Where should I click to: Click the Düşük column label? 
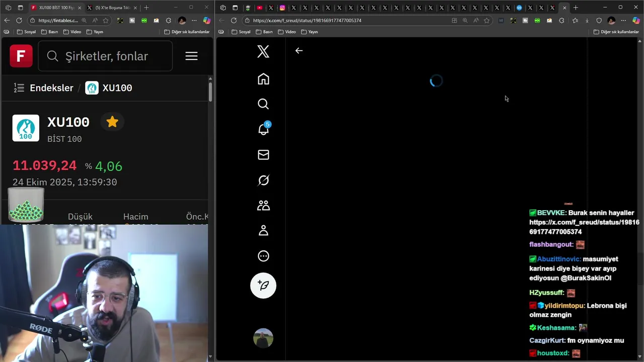80,217
